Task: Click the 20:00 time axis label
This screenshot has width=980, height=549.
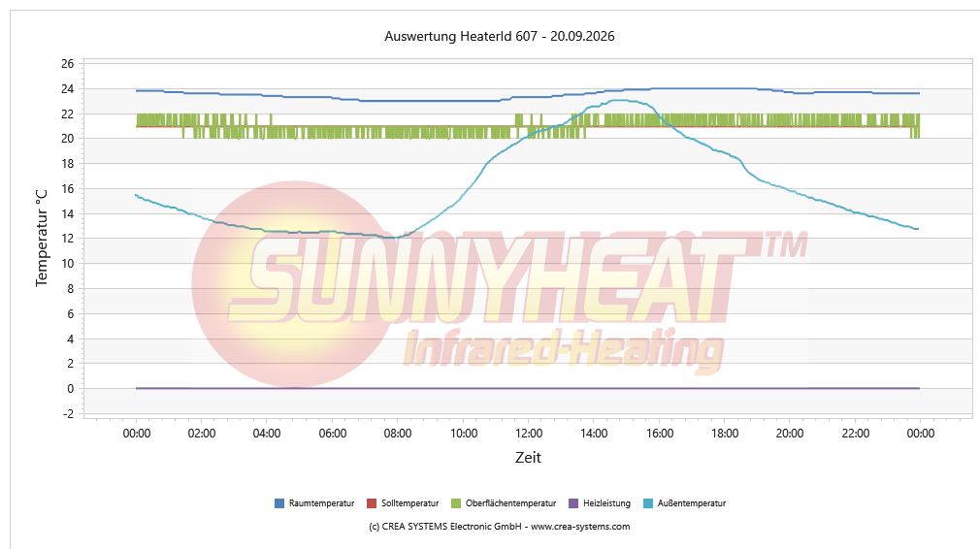Action: pyautogui.click(x=790, y=434)
